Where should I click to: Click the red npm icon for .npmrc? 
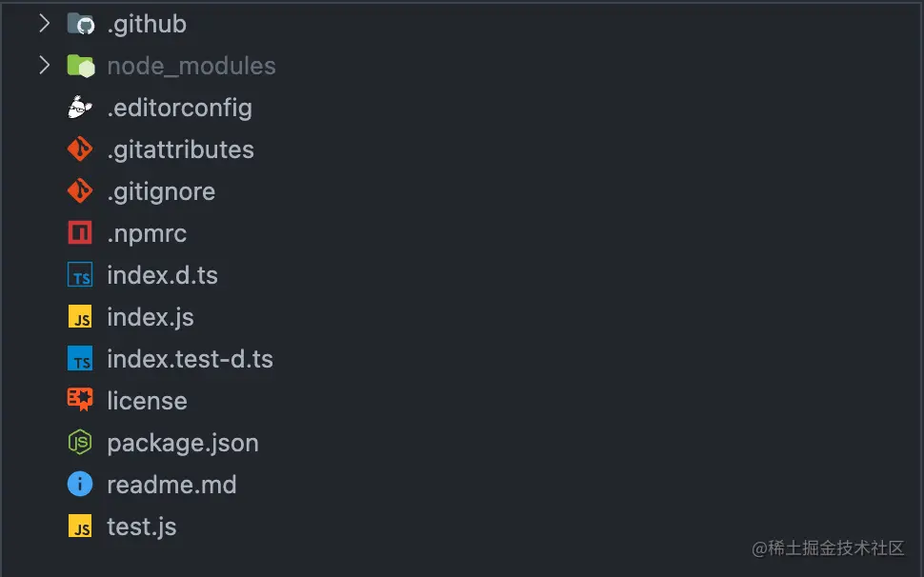tap(80, 233)
